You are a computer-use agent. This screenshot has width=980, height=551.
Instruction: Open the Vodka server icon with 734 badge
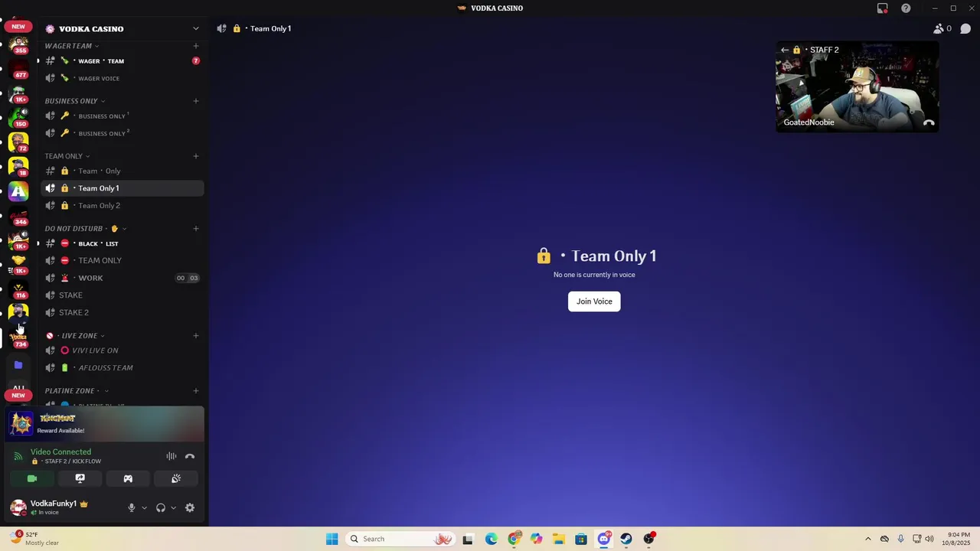coord(18,337)
